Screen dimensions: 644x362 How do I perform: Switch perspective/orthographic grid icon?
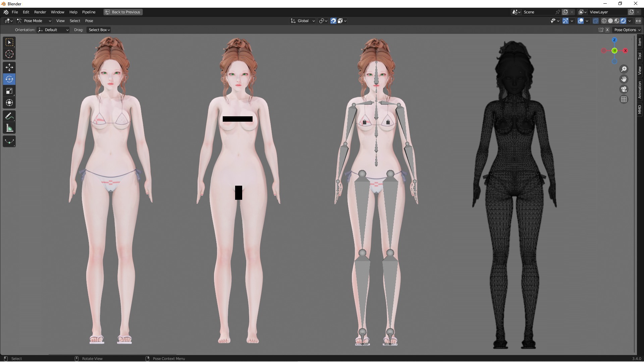[x=624, y=99]
